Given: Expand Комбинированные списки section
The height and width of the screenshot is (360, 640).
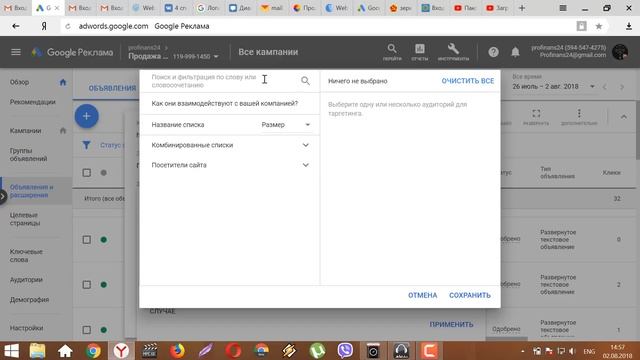Looking at the screenshot, I should tap(230, 145).
